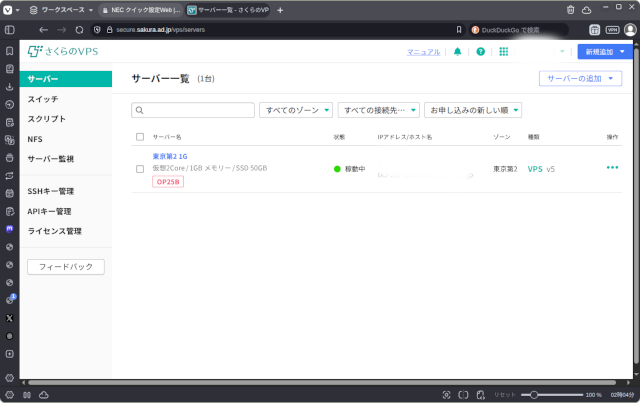Focus the DuckDuckGo search field
640x403 pixels.
point(518,30)
